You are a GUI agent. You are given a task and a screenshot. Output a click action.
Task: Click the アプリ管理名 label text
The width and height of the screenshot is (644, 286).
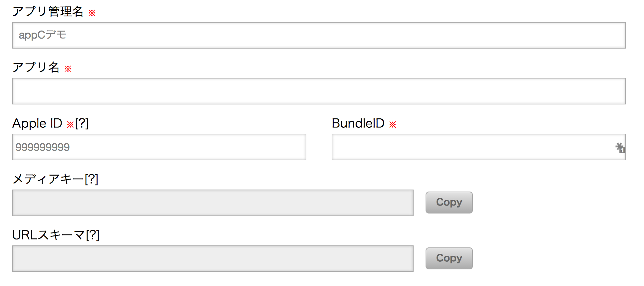coord(48,12)
